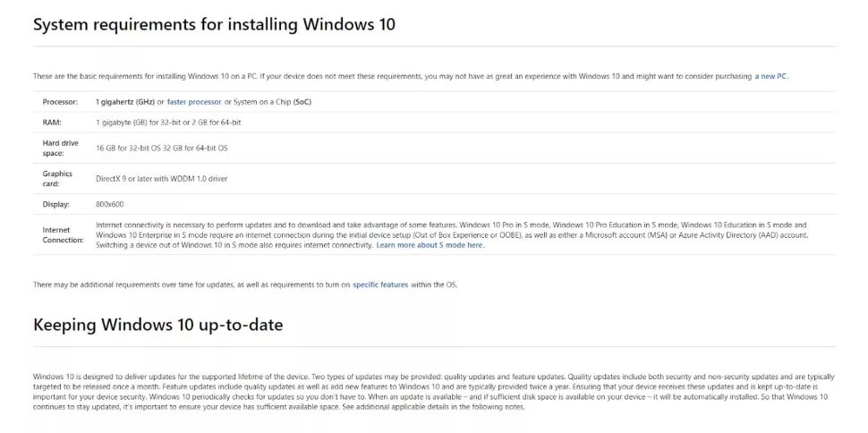868x433 pixels.
Task: Click the 'System requirements for installing Windows 10' heading
Action: [214, 24]
